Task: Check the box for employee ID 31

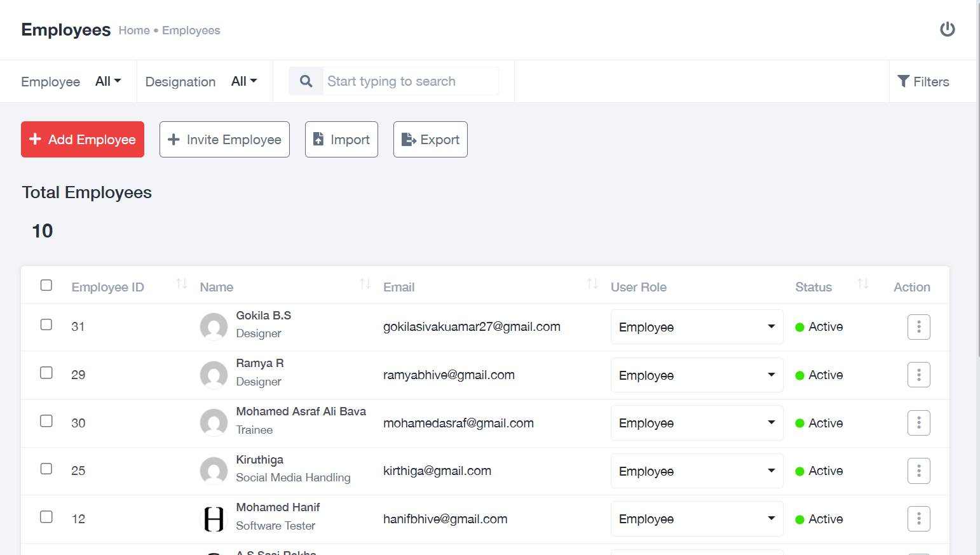Action: pyautogui.click(x=46, y=324)
